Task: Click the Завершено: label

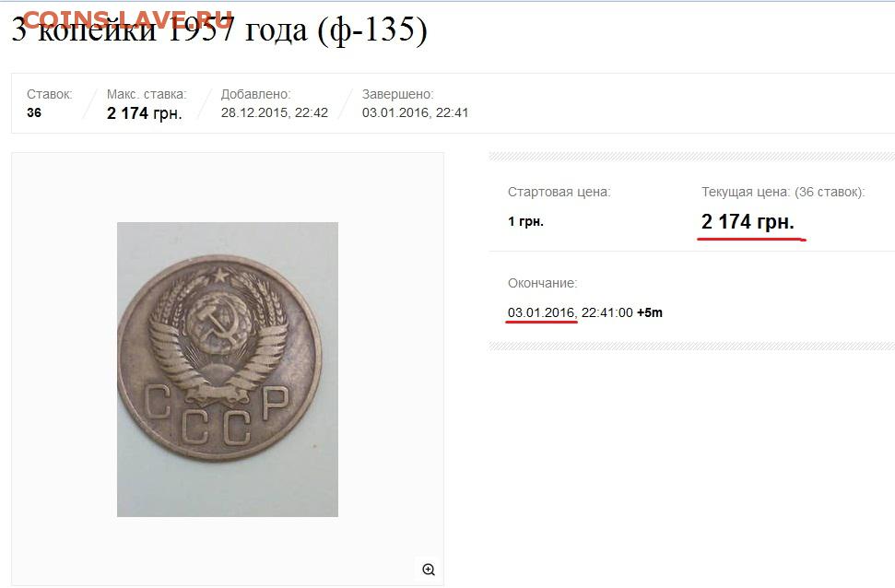Action: (x=398, y=94)
